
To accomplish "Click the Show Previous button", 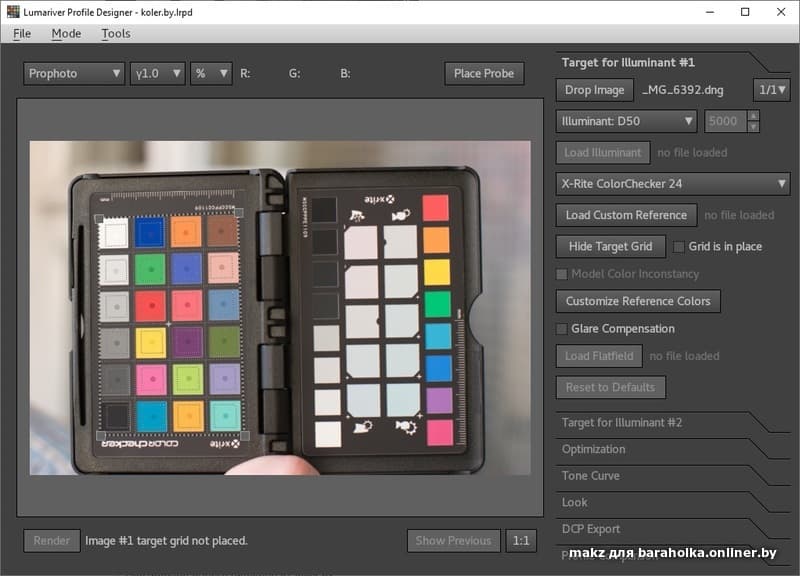I will (x=453, y=541).
